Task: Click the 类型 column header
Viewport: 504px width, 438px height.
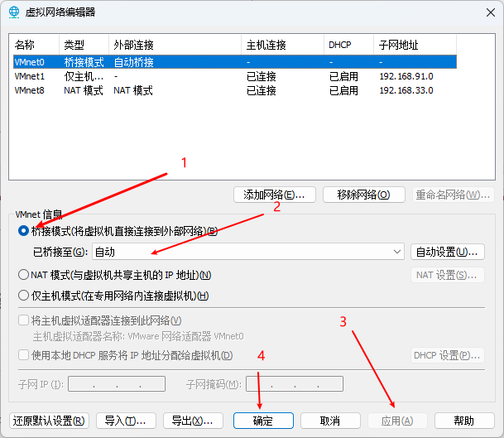Action: click(84, 45)
